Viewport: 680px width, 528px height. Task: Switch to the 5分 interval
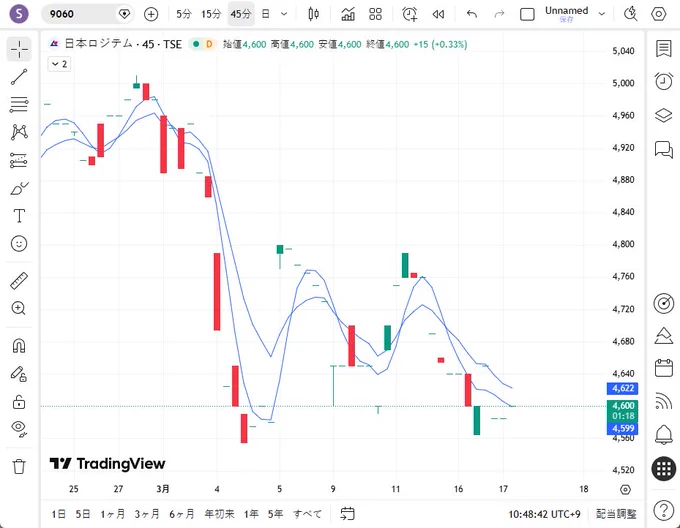[184, 14]
